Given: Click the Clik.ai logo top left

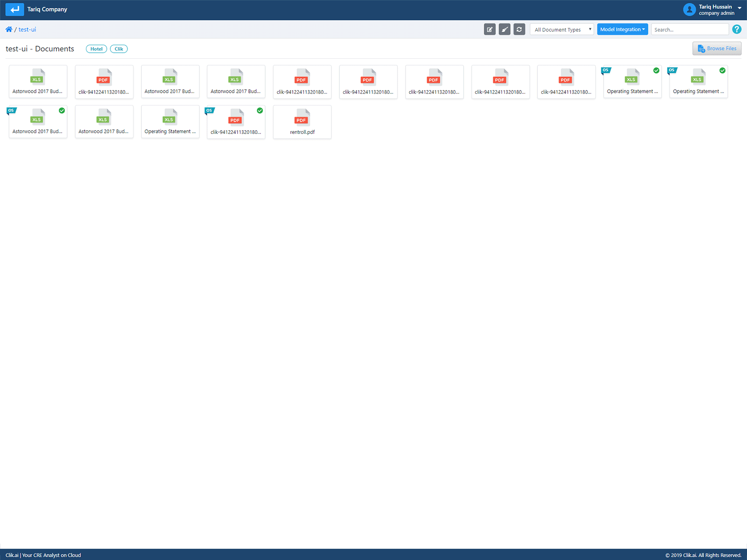Looking at the screenshot, I should coord(14,9).
